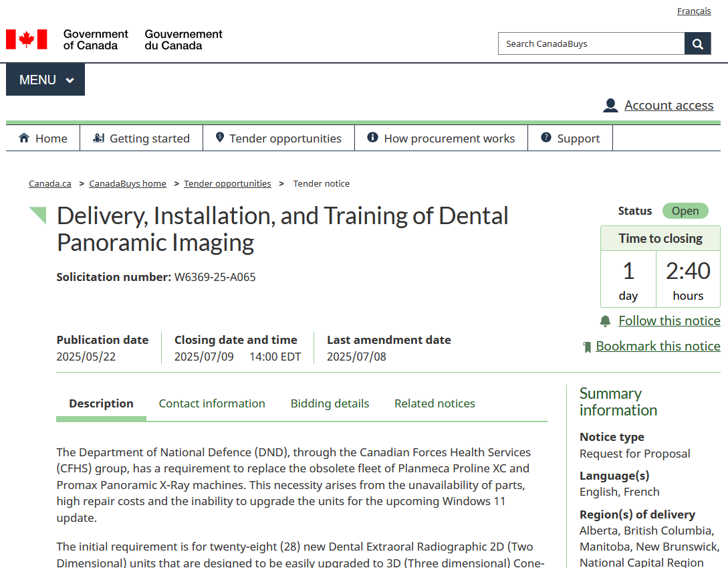Click the magnifying glass search button
This screenshot has height=568, width=728.
697,43
